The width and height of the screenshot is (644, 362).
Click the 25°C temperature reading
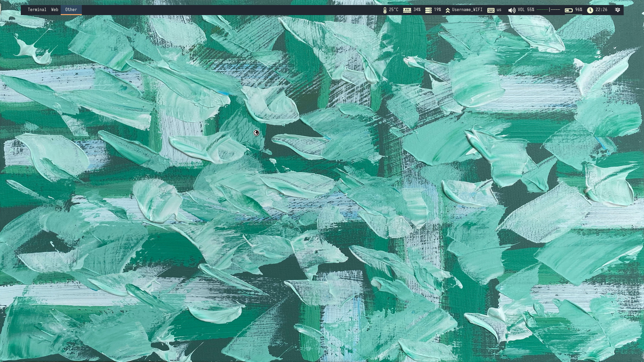pos(394,10)
